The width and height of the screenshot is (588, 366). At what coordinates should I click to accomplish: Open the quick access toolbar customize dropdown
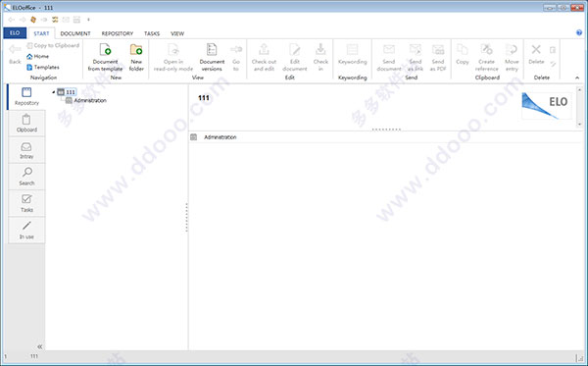tap(88, 20)
